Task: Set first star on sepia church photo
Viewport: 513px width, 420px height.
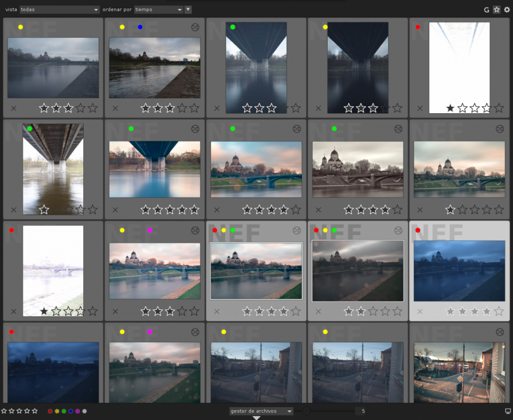Action: [349, 209]
